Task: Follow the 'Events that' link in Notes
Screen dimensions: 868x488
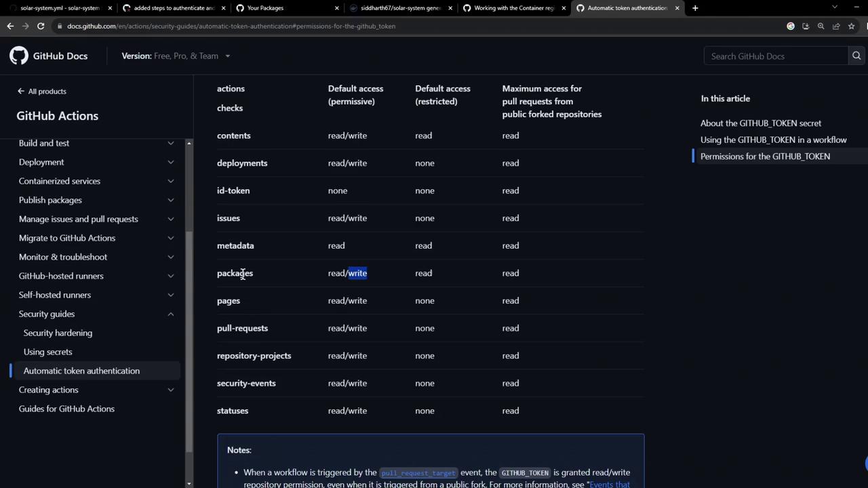Action: coord(610,484)
